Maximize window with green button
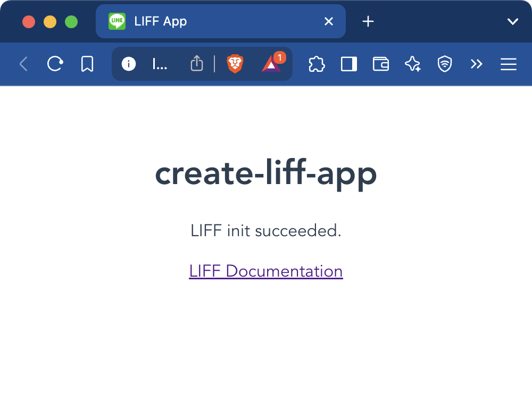Image resolution: width=532 pixels, height=399 pixels. coord(71,22)
